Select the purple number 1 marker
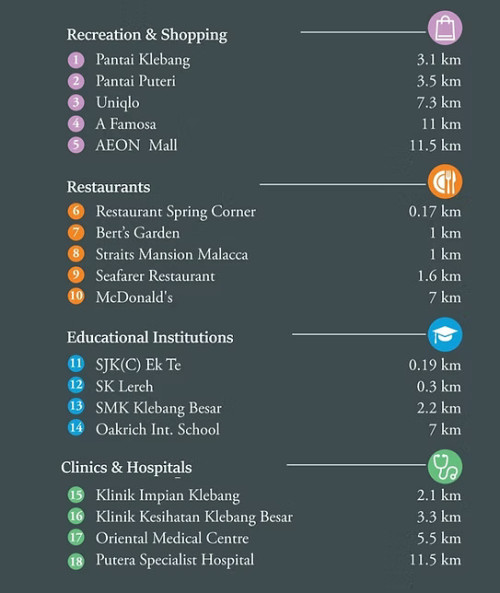Screen dimensions: 500x593 [76, 60]
